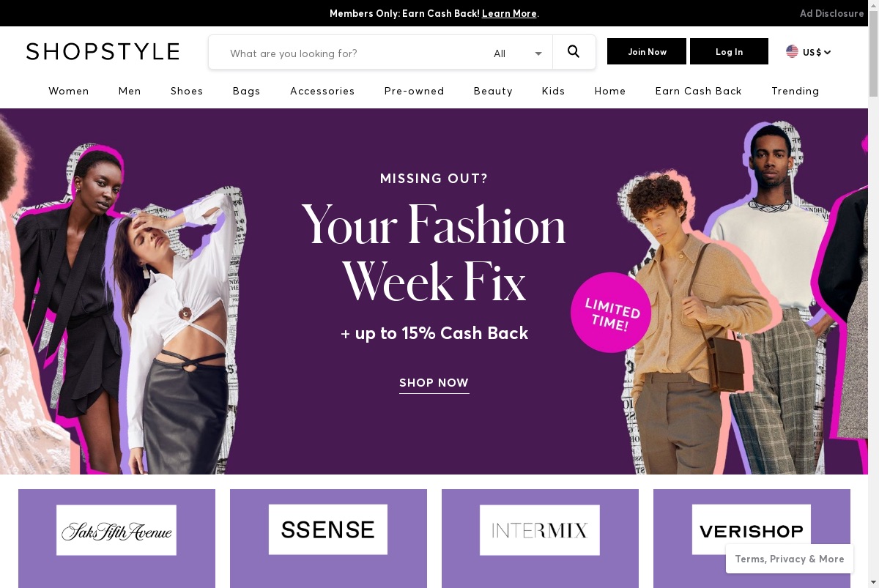The height and width of the screenshot is (588, 879).
Task: Open the Shoes menu
Action: point(187,91)
